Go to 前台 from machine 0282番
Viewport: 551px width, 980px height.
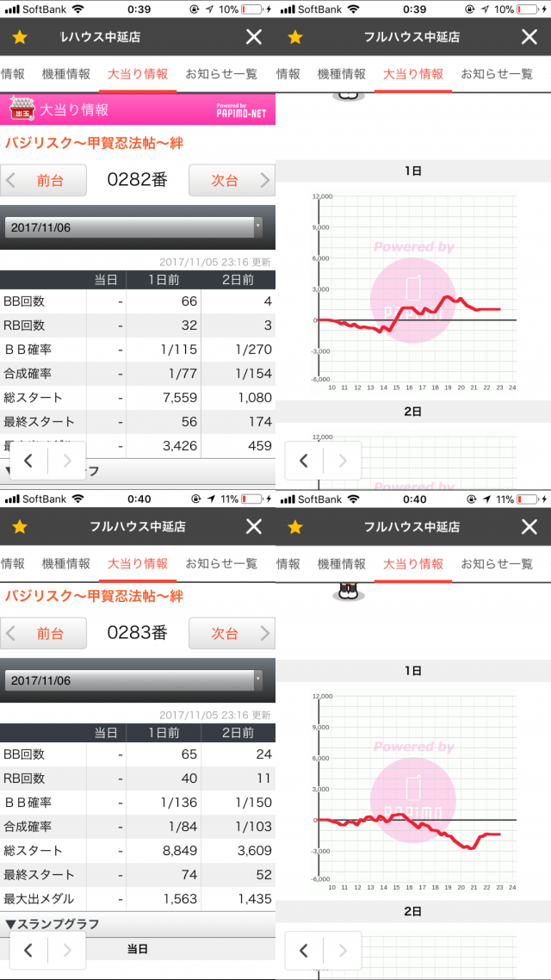pos(45,181)
